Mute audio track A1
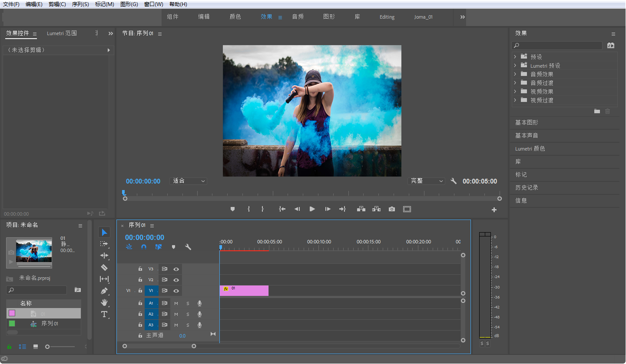The width and height of the screenshot is (626, 364). [x=176, y=303]
